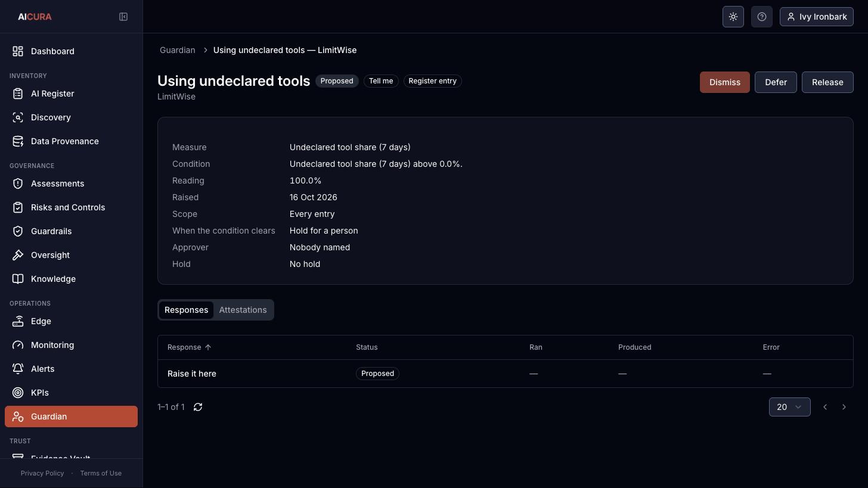Click the AICURA logo
The width and height of the screenshot is (868, 488).
35,17
